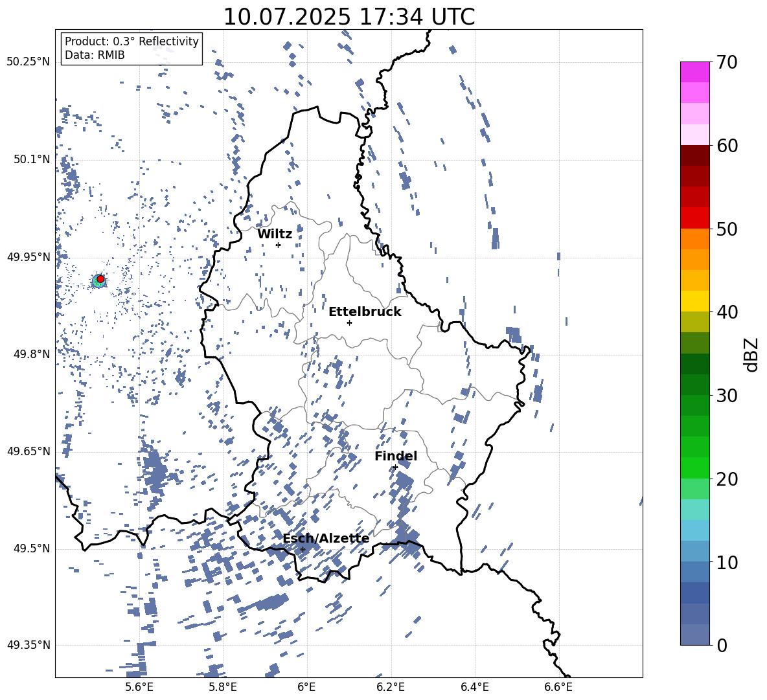This screenshot has height=700, width=767.
Task: Click the 50.25°N latitude label
Action: [x=29, y=62]
